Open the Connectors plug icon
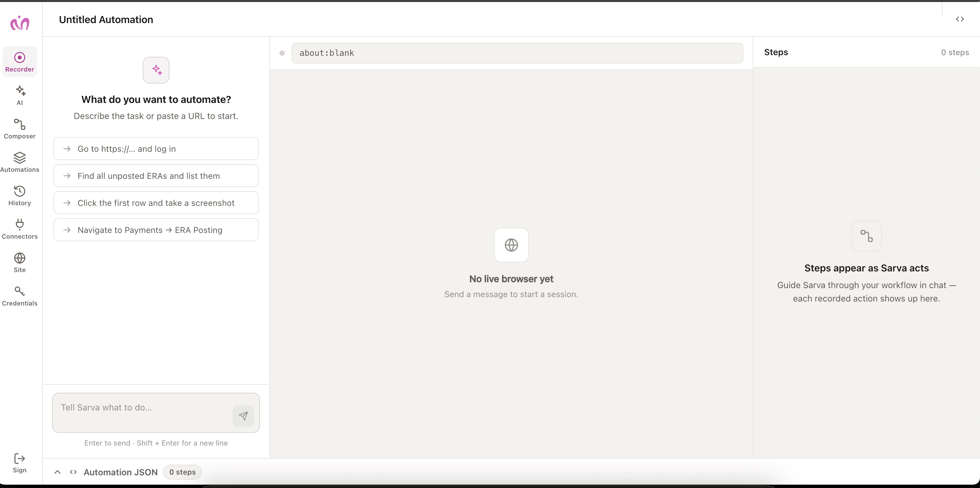 20,229
